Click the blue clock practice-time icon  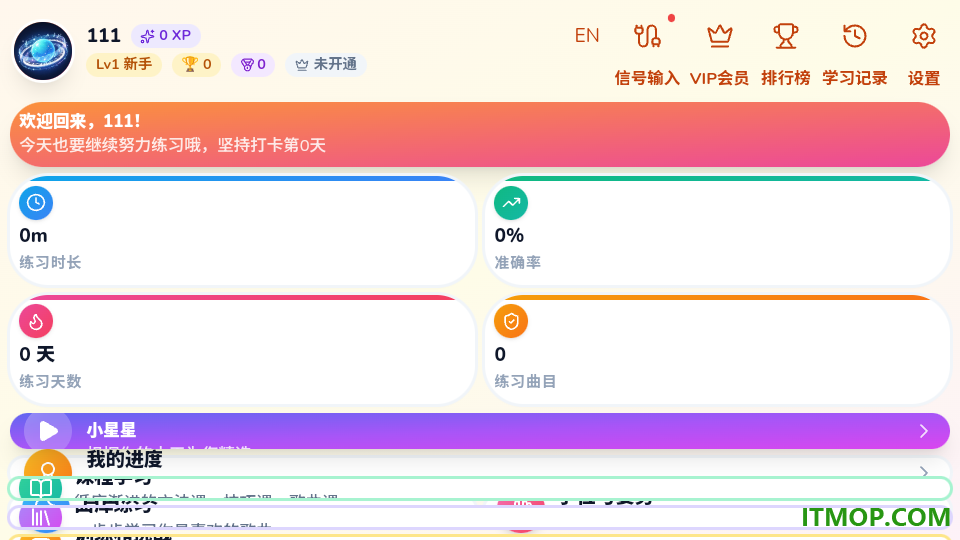pos(36,203)
